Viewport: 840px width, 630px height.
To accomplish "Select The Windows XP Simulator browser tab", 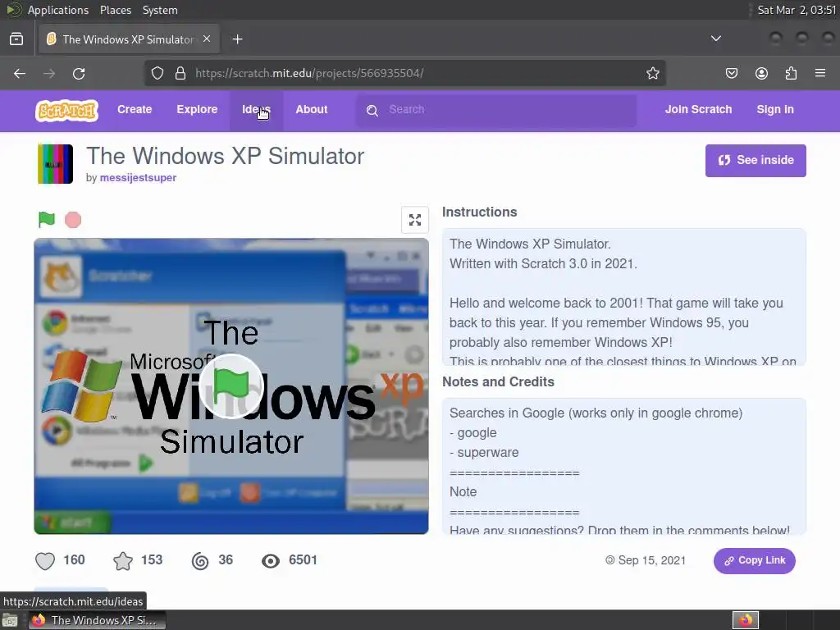I will click(129, 39).
